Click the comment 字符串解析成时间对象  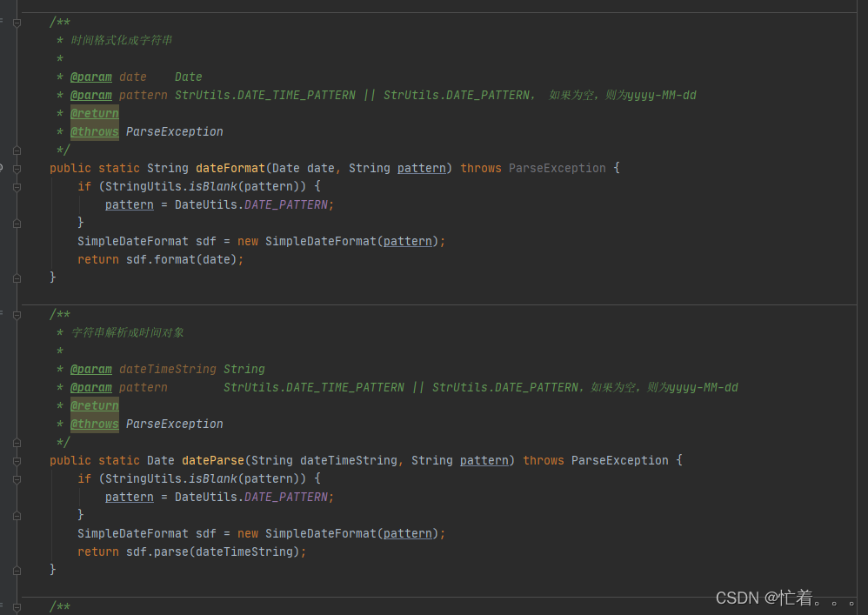(127, 332)
